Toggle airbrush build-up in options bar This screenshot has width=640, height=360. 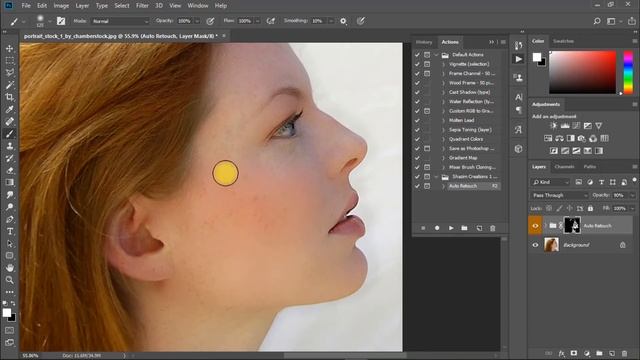(271, 21)
